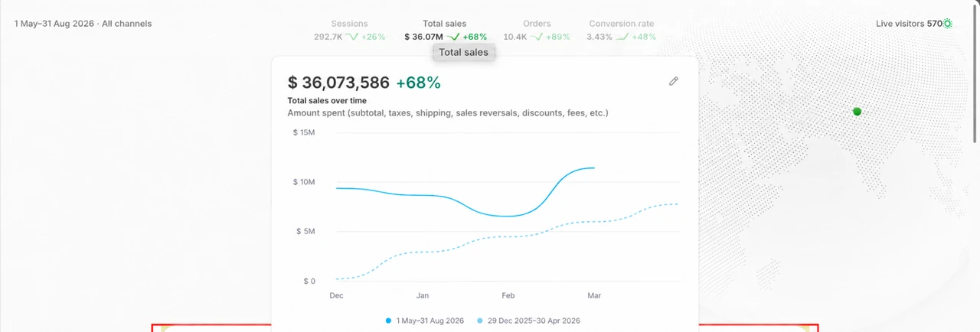Click the Total sales over time heading
The height and width of the screenshot is (332, 980).
327,100
